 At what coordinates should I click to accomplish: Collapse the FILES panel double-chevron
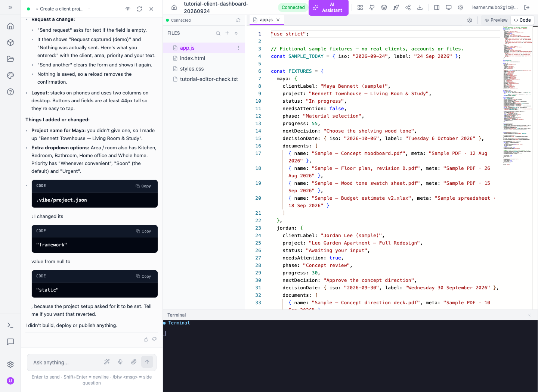236,33
